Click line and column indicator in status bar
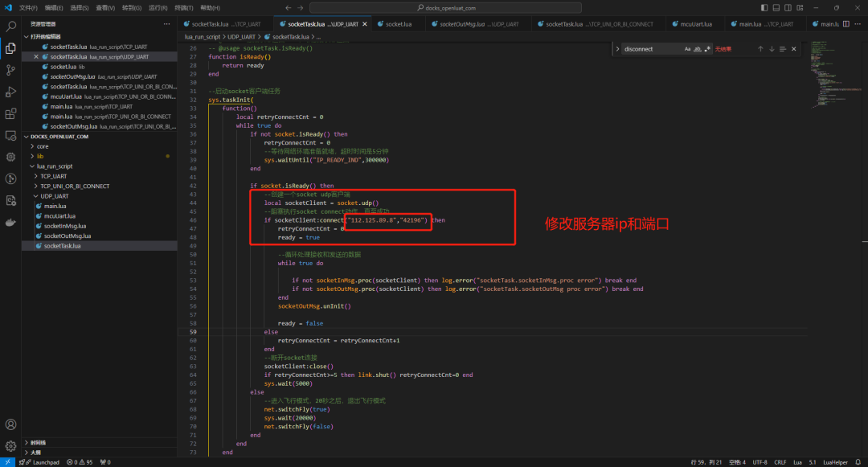 706,462
